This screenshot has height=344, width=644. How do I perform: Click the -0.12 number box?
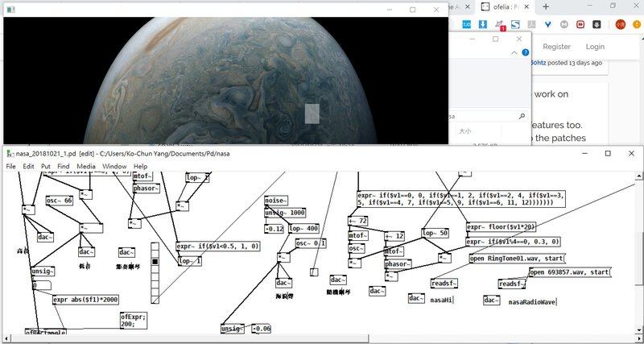click(x=274, y=229)
